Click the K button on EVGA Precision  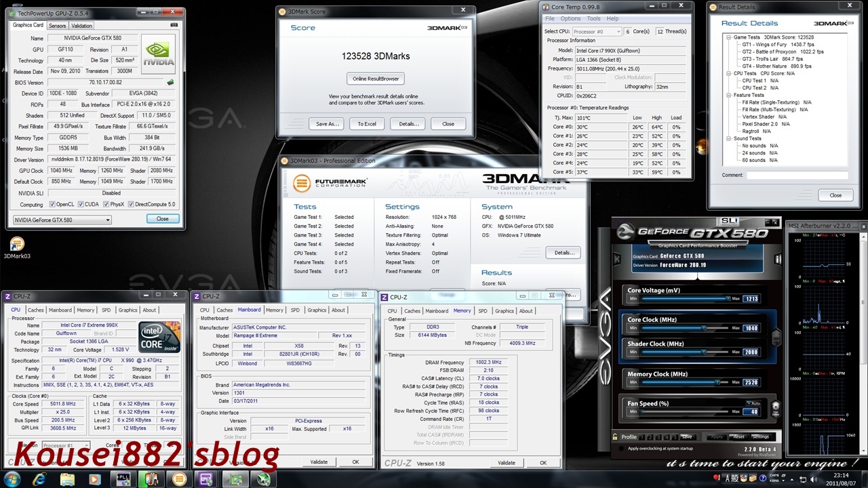tap(616, 259)
